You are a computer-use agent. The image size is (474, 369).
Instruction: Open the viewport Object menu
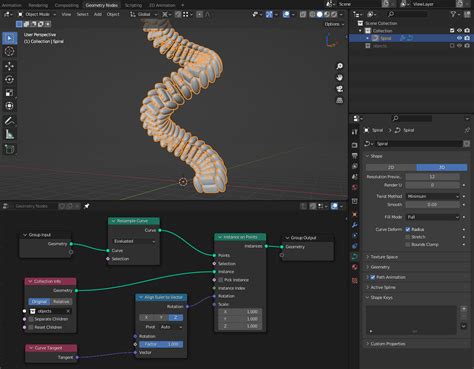point(113,14)
